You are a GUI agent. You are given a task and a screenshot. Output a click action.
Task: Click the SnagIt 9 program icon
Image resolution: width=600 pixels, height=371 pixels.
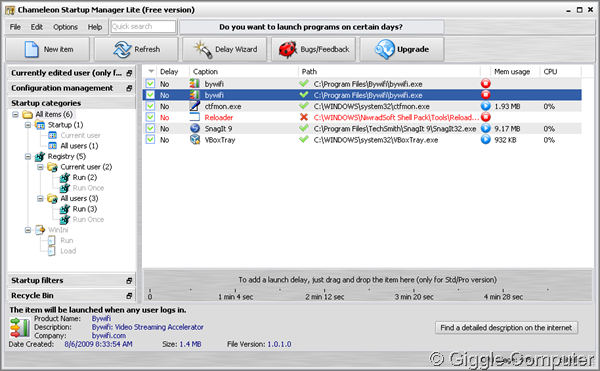tap(195, 129)
